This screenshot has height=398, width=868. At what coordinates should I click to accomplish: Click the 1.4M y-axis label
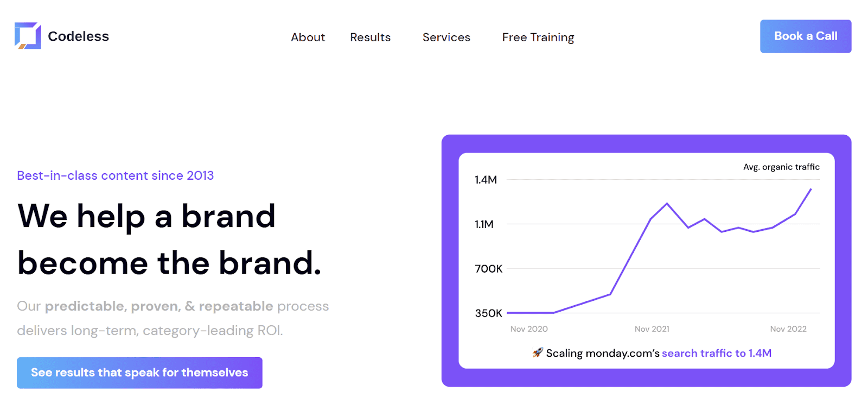486,180
